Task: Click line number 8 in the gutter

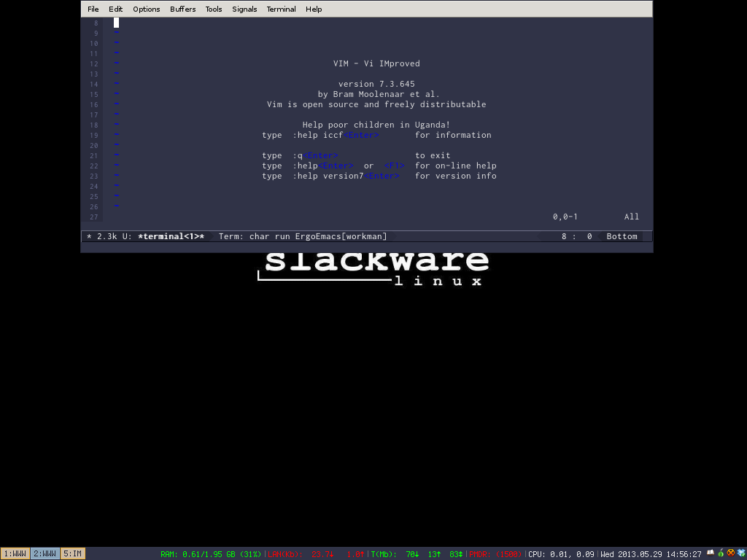Action: pyautogui.click(x=96, y=23)
